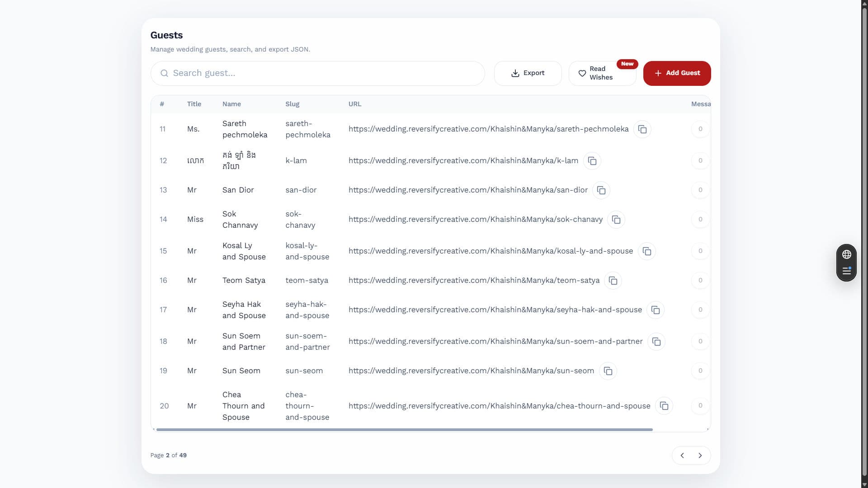Select the Title column header

[x=194, y=104]
